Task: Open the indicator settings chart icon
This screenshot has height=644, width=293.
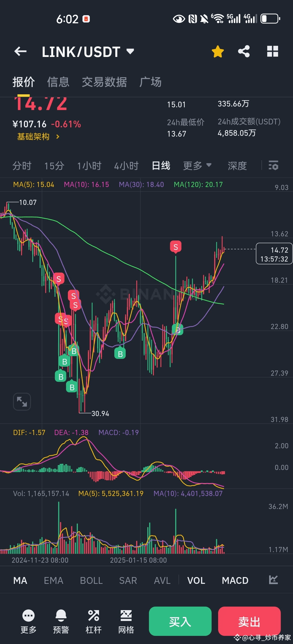Action: [x=273, y=580]
